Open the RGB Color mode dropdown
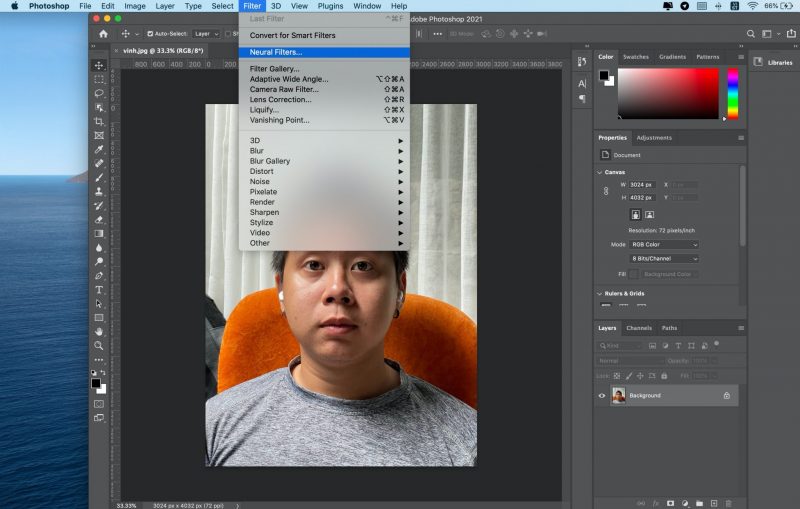Screen dimensions: 800x509 tap(664, 245)
